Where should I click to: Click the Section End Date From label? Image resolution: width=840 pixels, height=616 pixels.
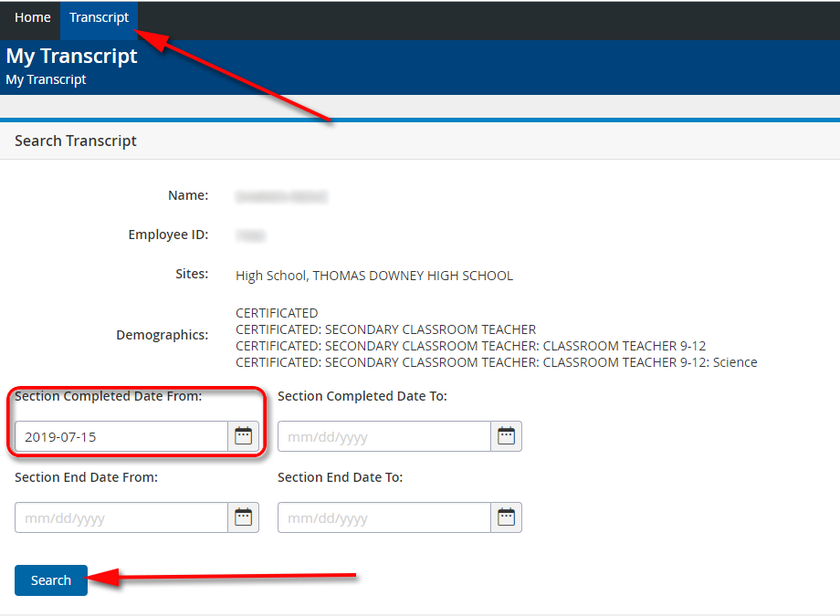click(86, 477)
